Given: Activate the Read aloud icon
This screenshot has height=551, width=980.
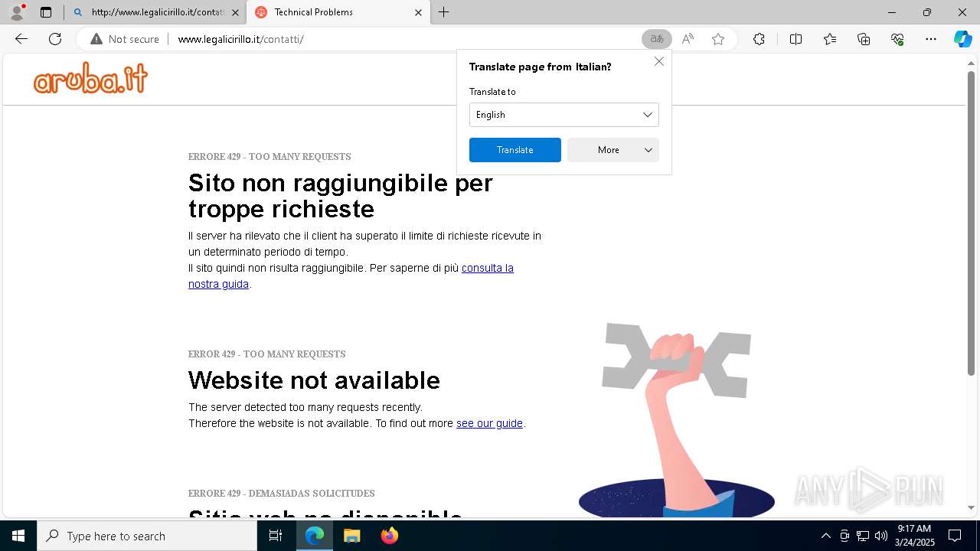Looking at the screenshot, I should tap(688, 39).
